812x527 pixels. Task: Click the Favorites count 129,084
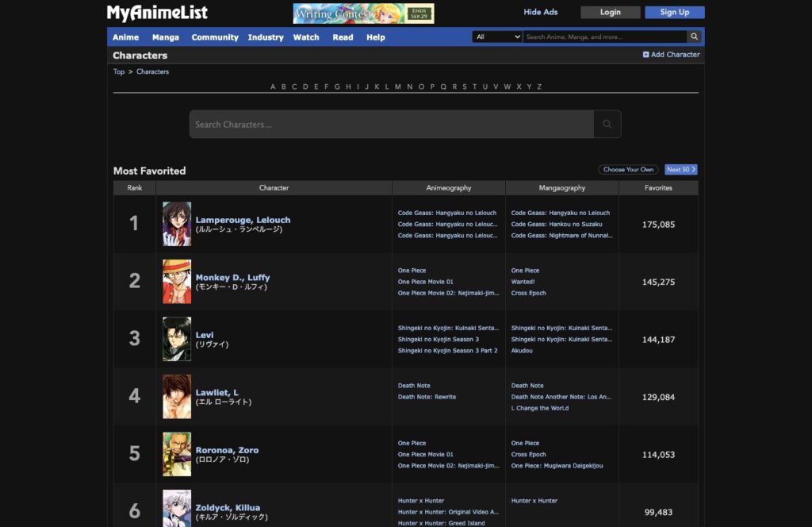coord(658,397)
